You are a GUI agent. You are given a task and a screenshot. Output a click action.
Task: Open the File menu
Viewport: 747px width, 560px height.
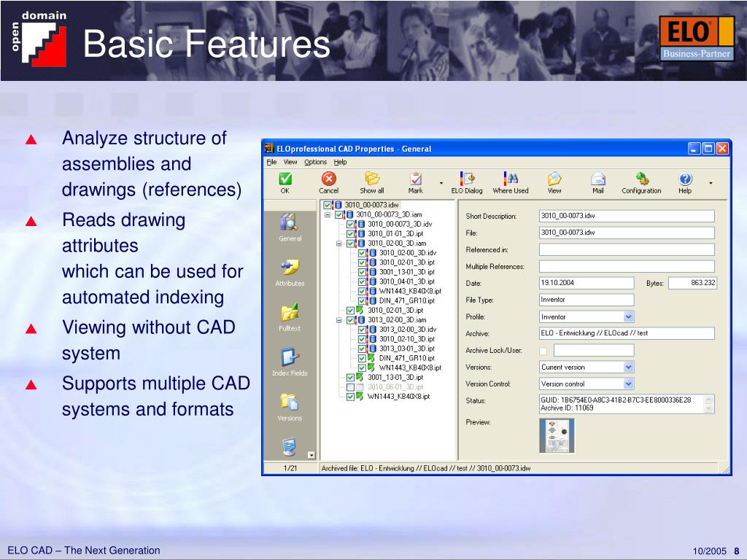(271, 162)
